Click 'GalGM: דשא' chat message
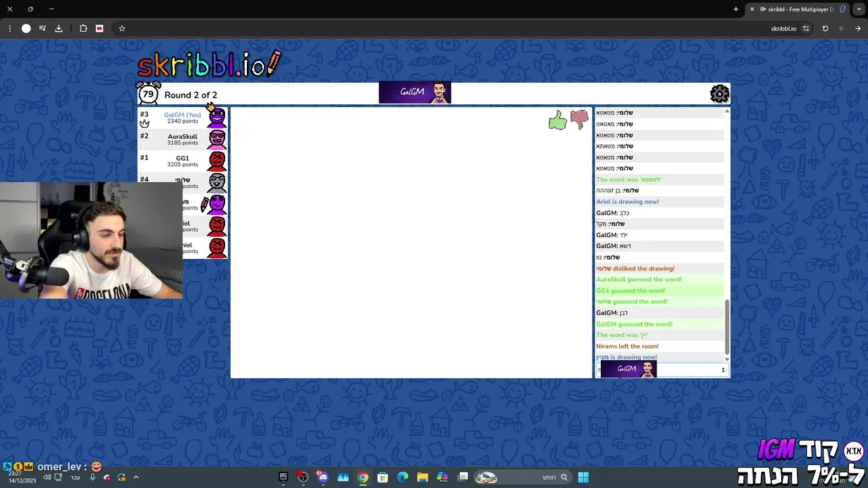 (613, 246)
